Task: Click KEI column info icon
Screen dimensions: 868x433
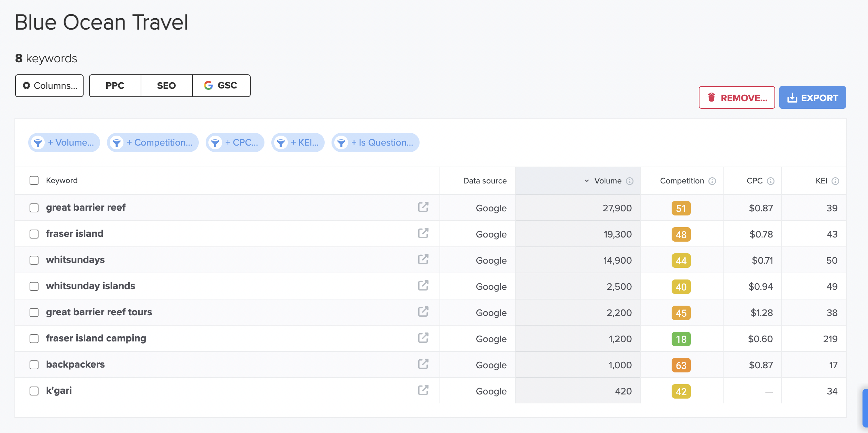Action: point(835,181)
